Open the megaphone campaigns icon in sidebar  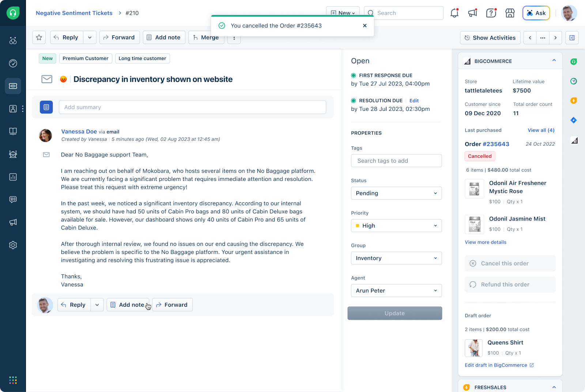click(13, 222)
